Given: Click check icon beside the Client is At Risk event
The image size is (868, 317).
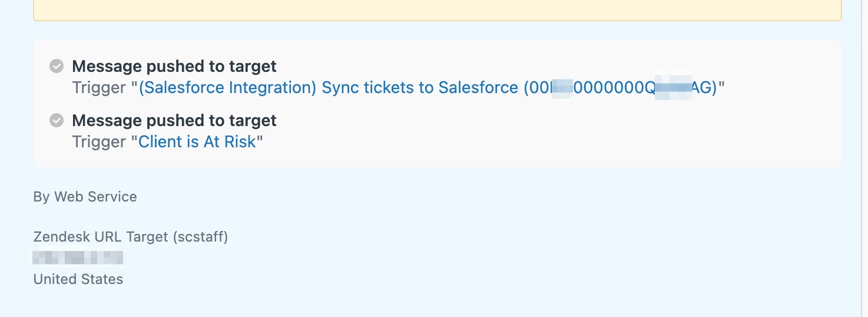Looking at the screenshot, I should [57, 120].
